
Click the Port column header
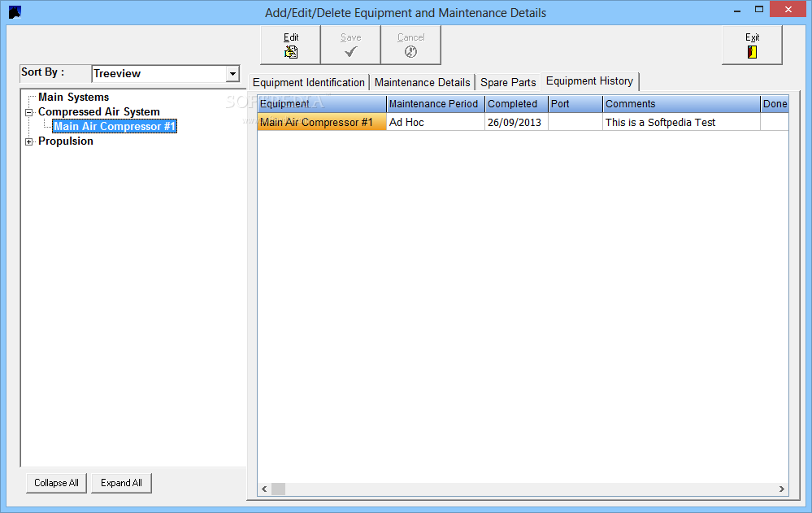(575, 104)
